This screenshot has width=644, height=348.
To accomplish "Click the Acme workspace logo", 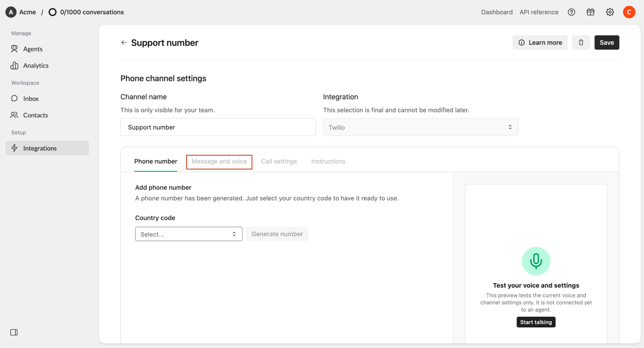I will 11,12.
